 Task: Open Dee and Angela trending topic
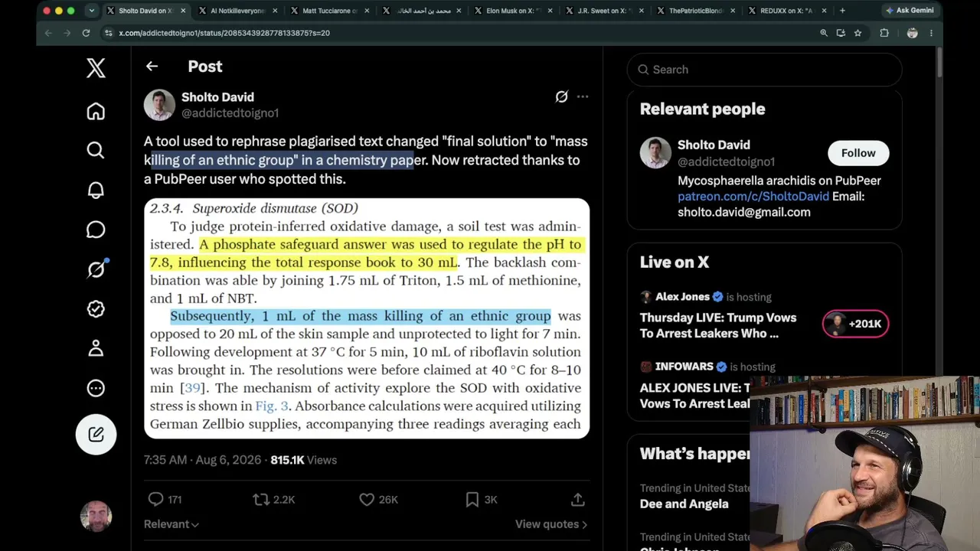tap(684, 504)
